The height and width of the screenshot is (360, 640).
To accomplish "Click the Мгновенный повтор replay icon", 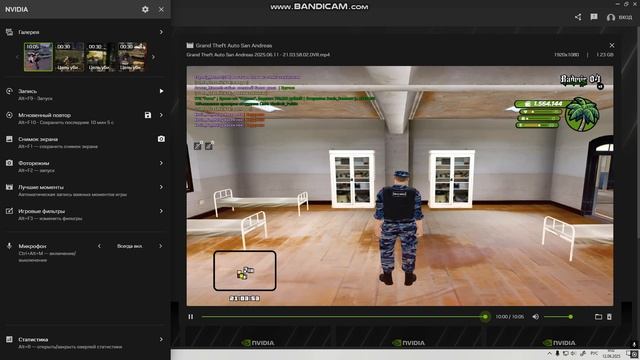I will pos(9,115).
